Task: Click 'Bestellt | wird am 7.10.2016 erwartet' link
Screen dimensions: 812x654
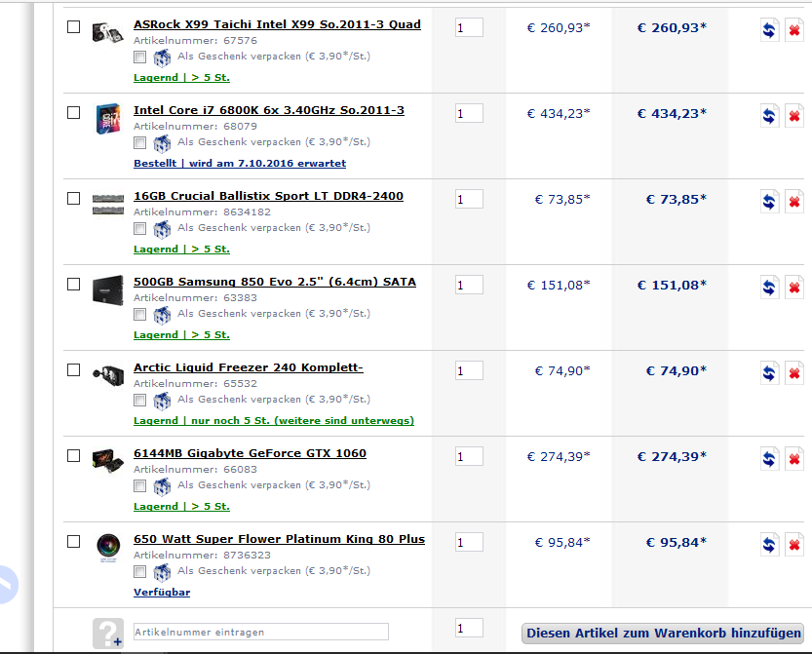Action: [240, 164]
